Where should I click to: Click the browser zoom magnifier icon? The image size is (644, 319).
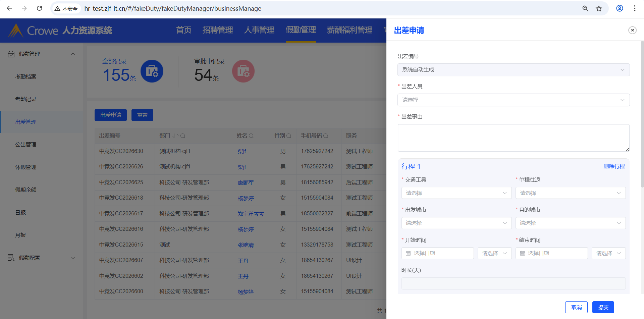click(x=585, y=8)
